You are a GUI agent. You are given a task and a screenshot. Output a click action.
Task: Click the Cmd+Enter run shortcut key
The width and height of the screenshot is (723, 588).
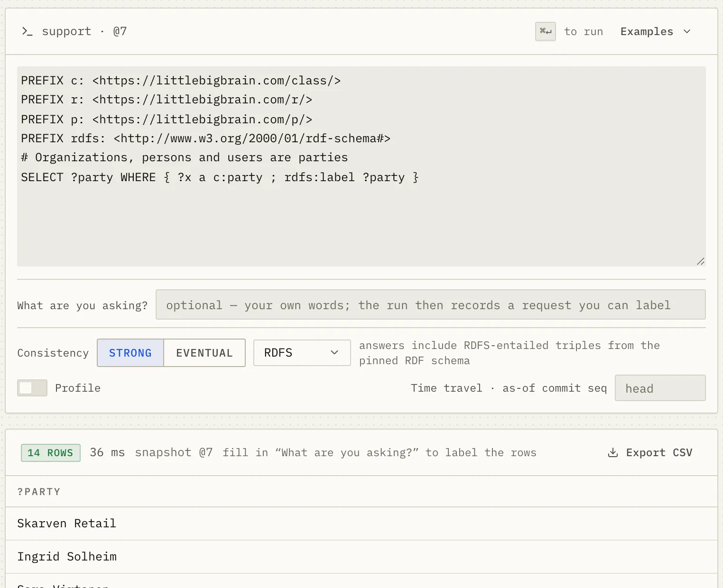tap(546, 31)
